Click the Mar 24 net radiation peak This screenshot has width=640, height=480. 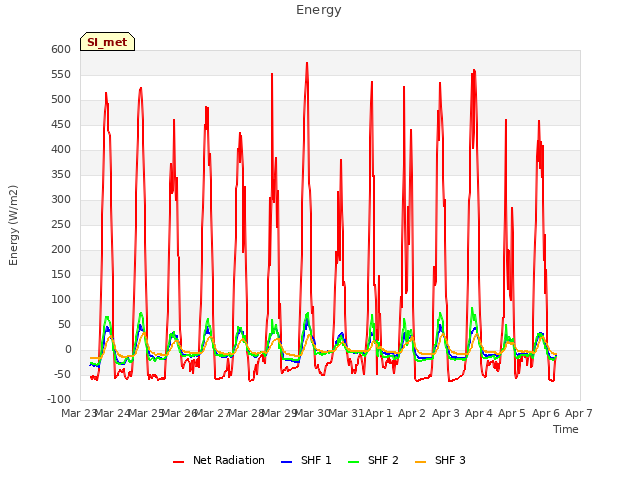point(106,93)
